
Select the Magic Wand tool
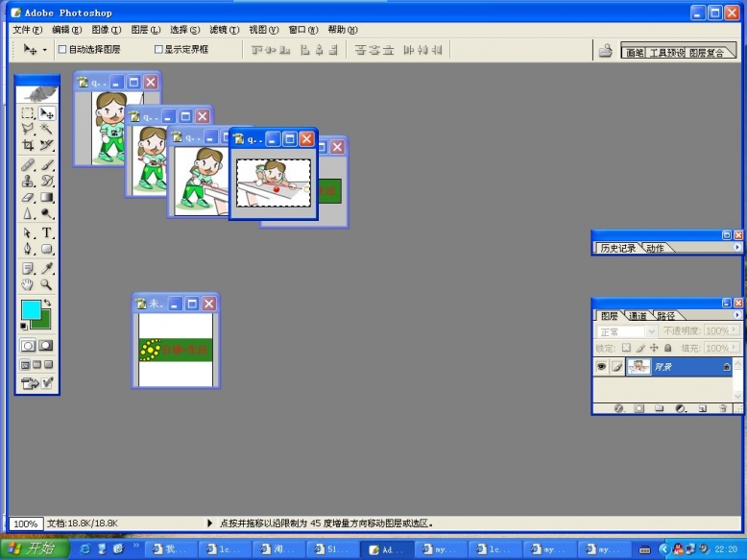pos(46,129)
